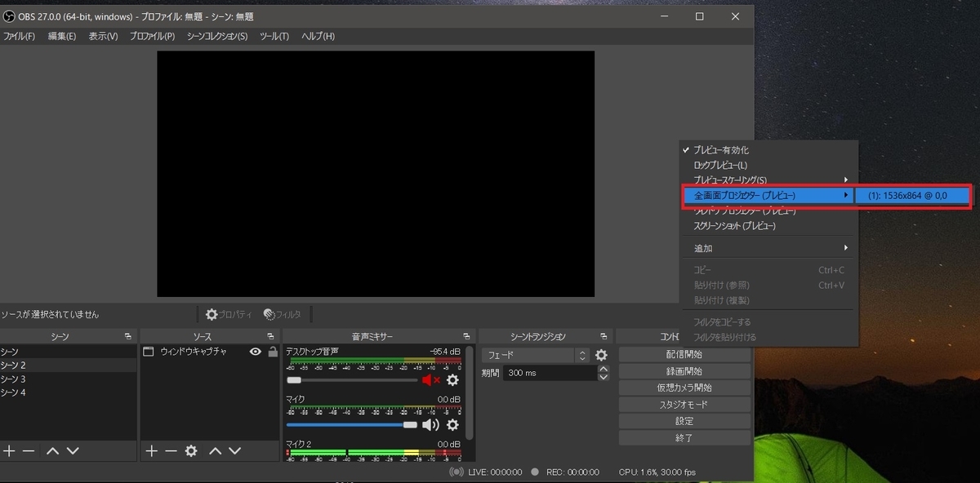Image resolution: width=980 pixels, height=483 pixels.
Task: Click 終了 to exit OBS
Action: click(x=684, y=438)
